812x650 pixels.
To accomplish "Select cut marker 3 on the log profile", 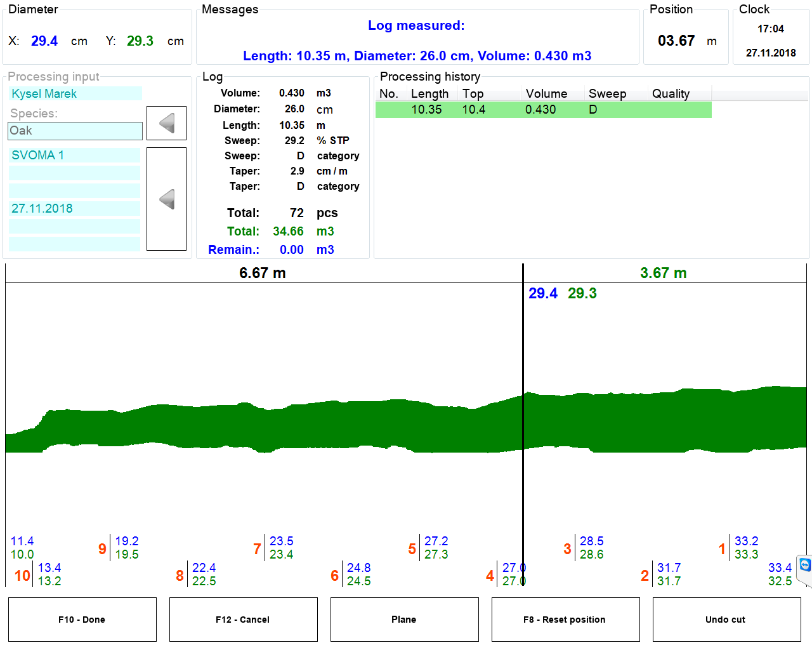I will click(567, 549).
